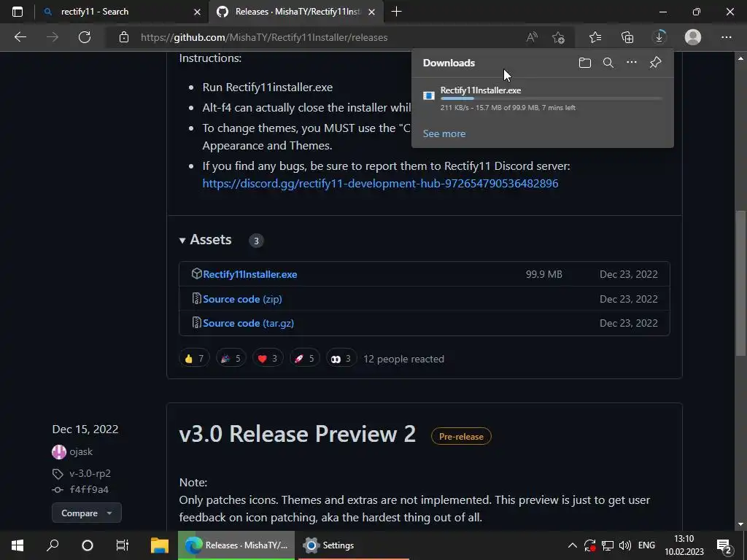Click the heart reaction with 3

268,358
